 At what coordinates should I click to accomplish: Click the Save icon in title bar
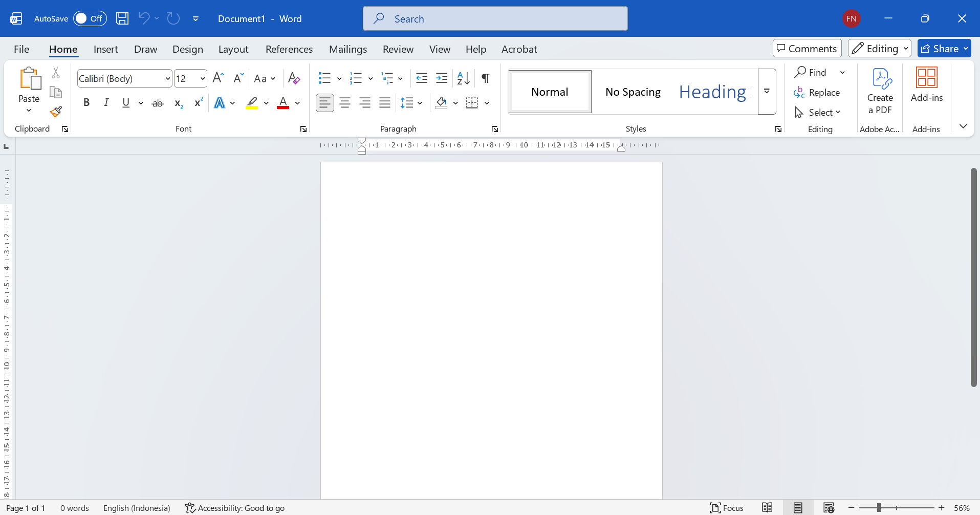pos(122,18)
